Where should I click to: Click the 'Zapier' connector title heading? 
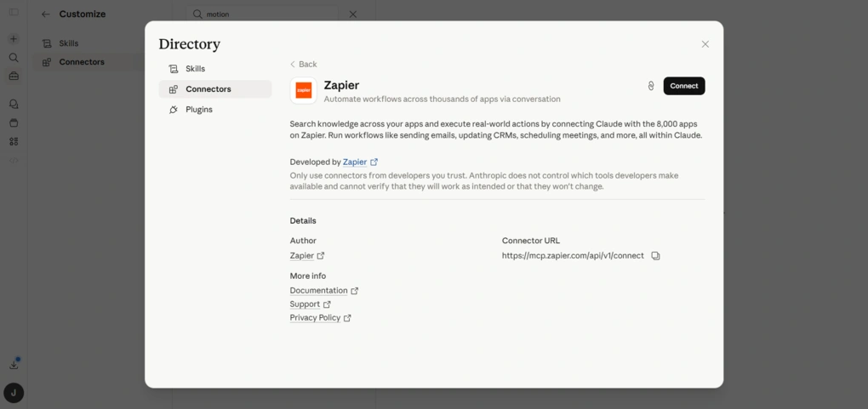click(341, 85)
